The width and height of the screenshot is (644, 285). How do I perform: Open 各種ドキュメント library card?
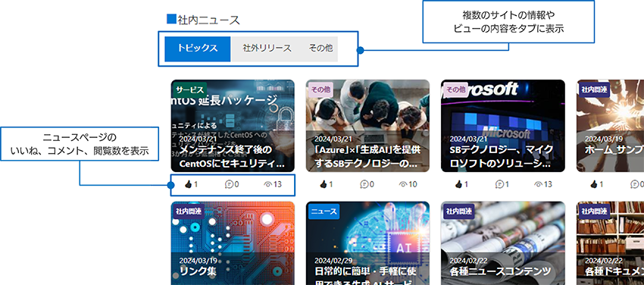pos(611,243)
